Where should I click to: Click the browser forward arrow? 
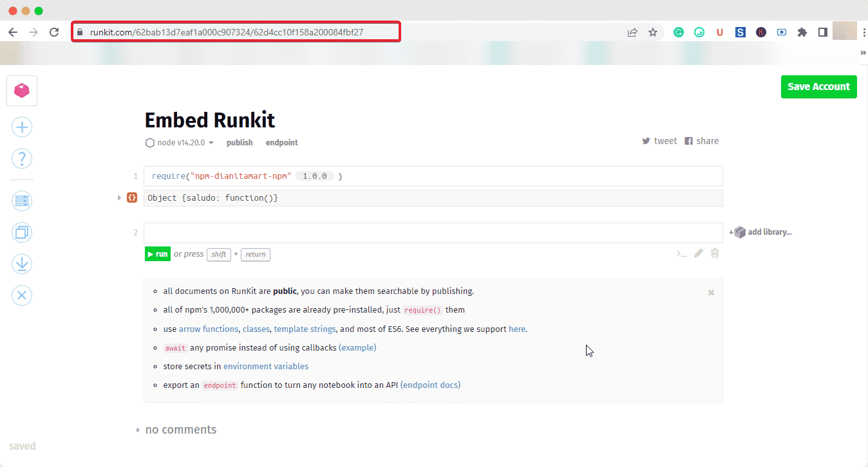coord(33,32)
